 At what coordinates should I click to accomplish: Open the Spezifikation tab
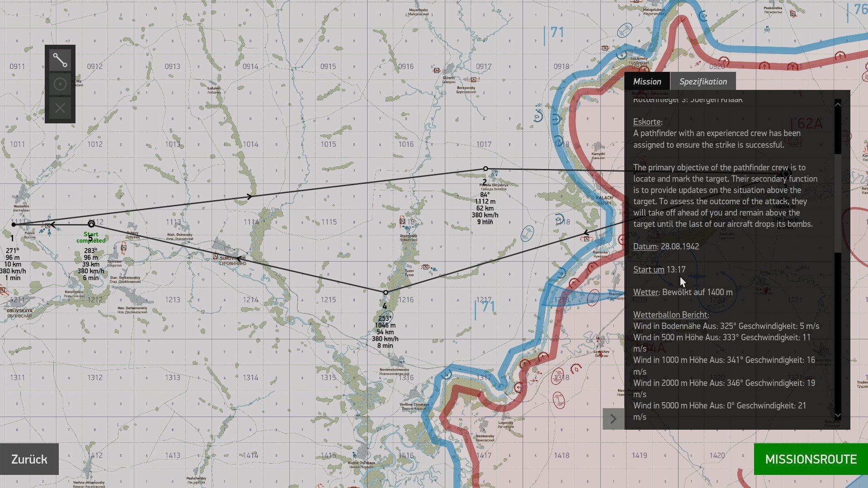tap(703, 81)
